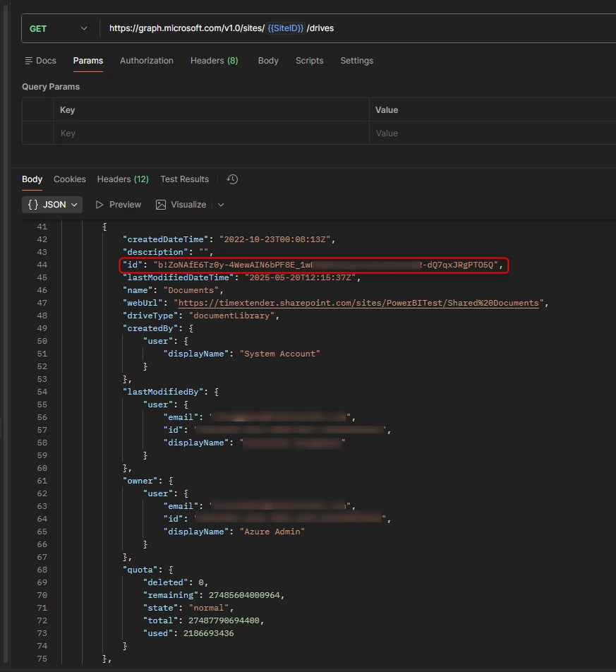Open the response Headers (12) tab
616x672 pixels.
123,179
